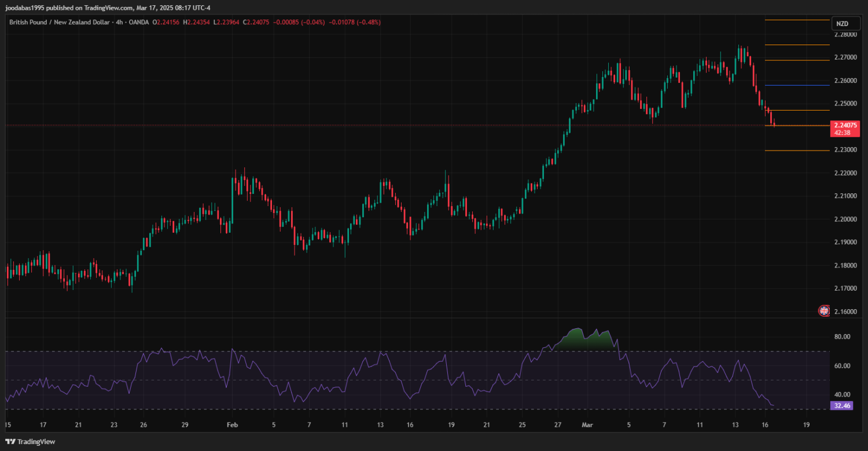Select the orange horizontal line near 2.23000
The height and width of the screenshot is (451, 868).
tap(797, 151)
